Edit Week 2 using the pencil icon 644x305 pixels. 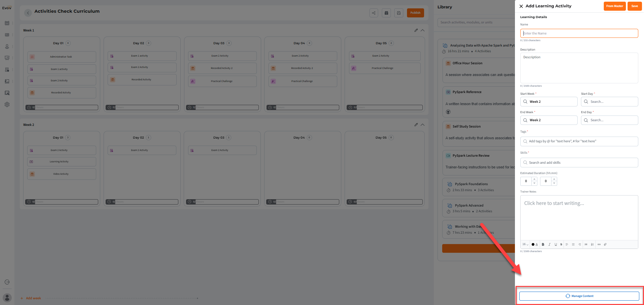(416, 125)
